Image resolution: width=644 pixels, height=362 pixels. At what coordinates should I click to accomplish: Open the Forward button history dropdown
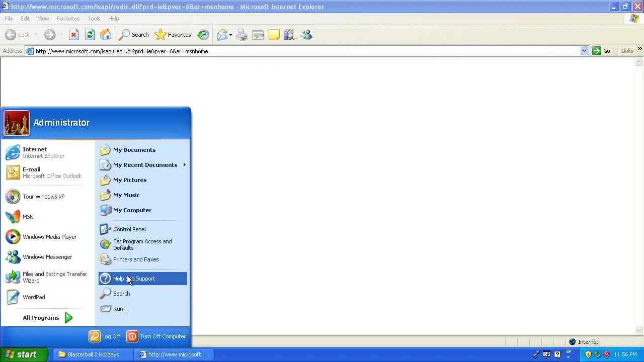tap(61, 35)
